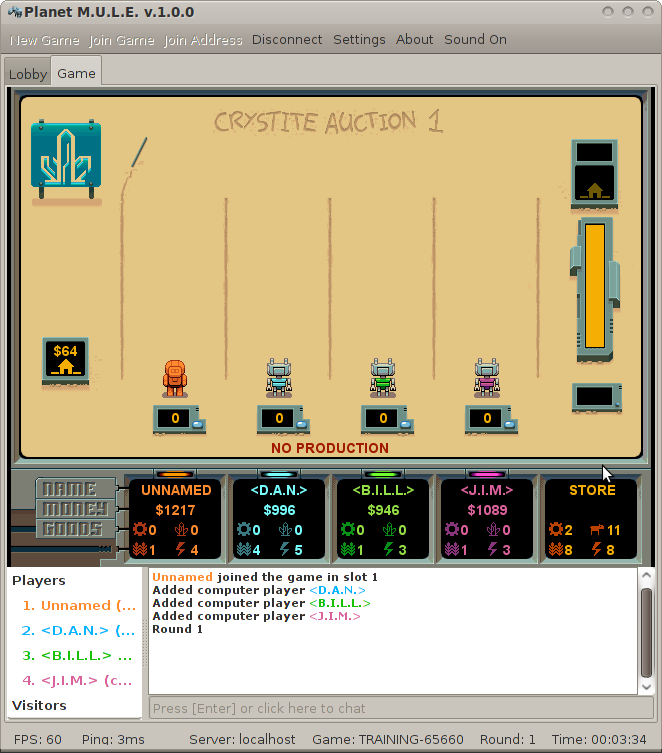Switch to the Lobby tab

click(27, 74)
